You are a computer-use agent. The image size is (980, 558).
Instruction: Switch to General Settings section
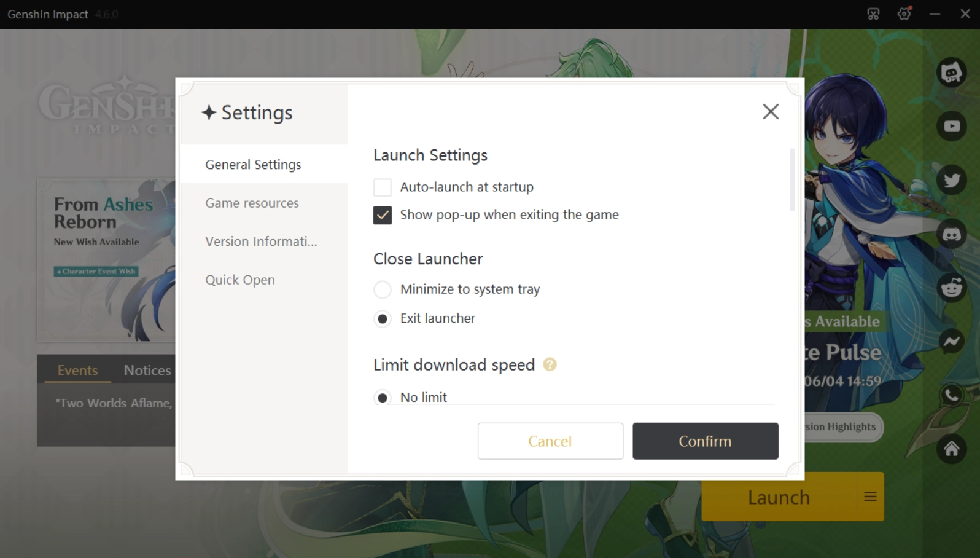click(x=264, y=164)
